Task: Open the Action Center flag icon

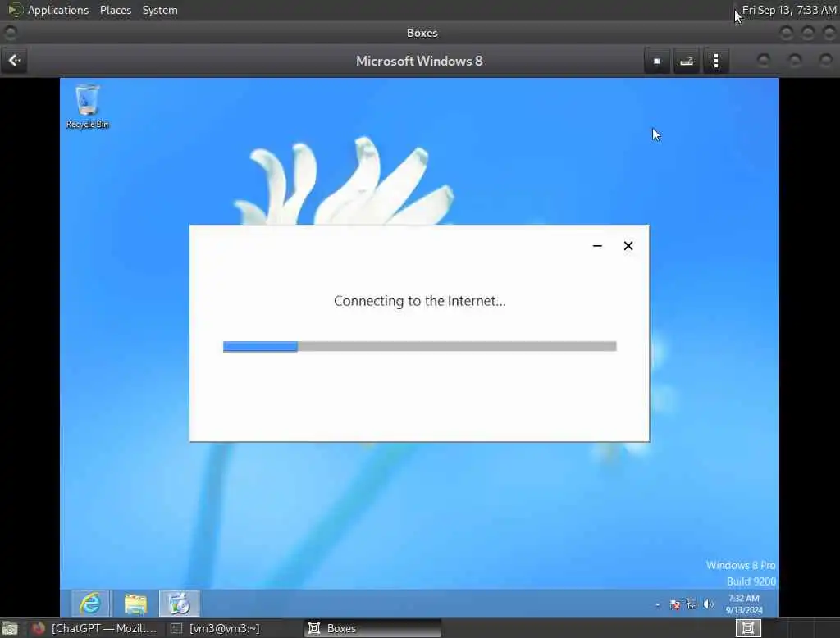Action: click(675, 604)
